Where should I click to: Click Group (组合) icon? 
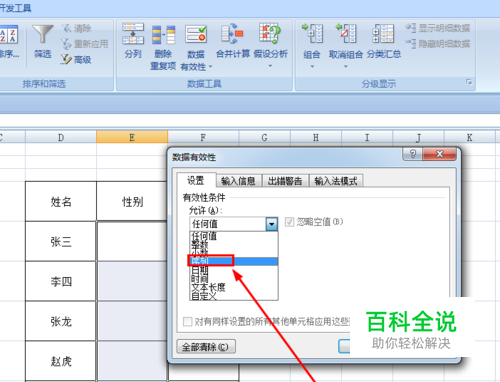click(x=312, y=33)
